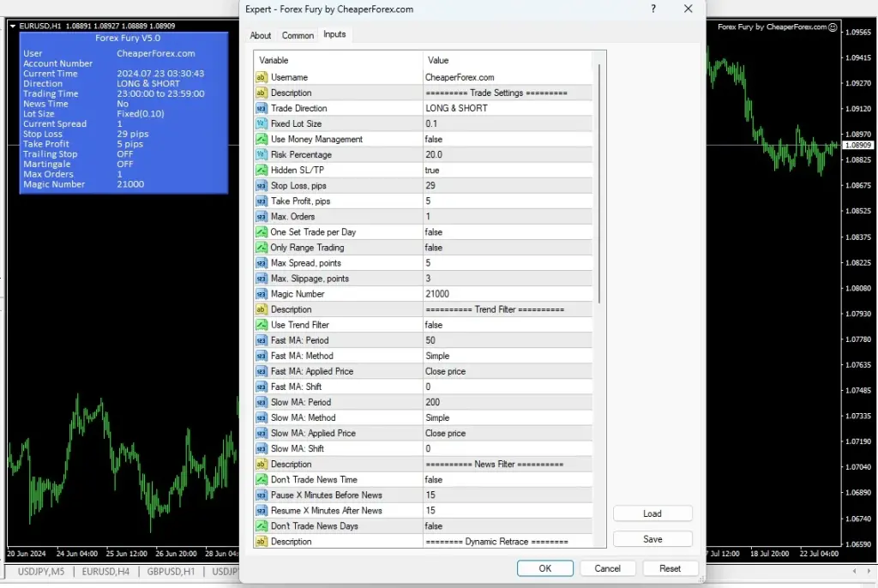Viewport: 878px width, 588px height.
Task: Click the "123" icon beside Fast MA: Period
Action: pyautogui.click(x=262, y=339)
